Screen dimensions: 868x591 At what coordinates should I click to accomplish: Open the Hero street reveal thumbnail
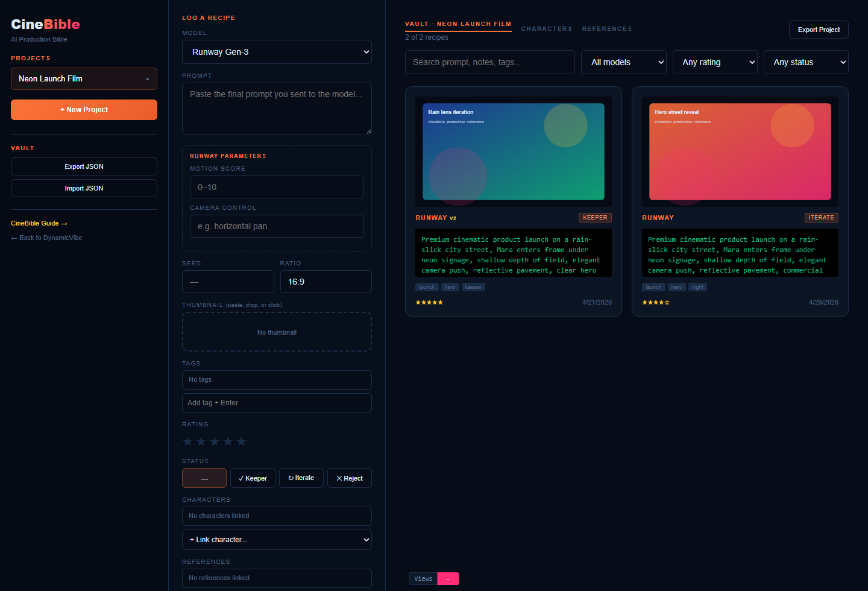tap(740, 151)
